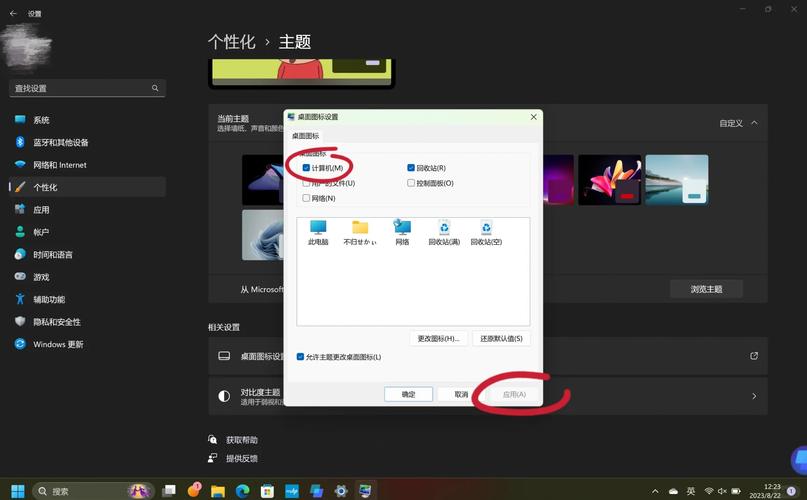Open 网络和 Internet in Settings sidebar
807x500 pixels.
click(x=87, y=165)
